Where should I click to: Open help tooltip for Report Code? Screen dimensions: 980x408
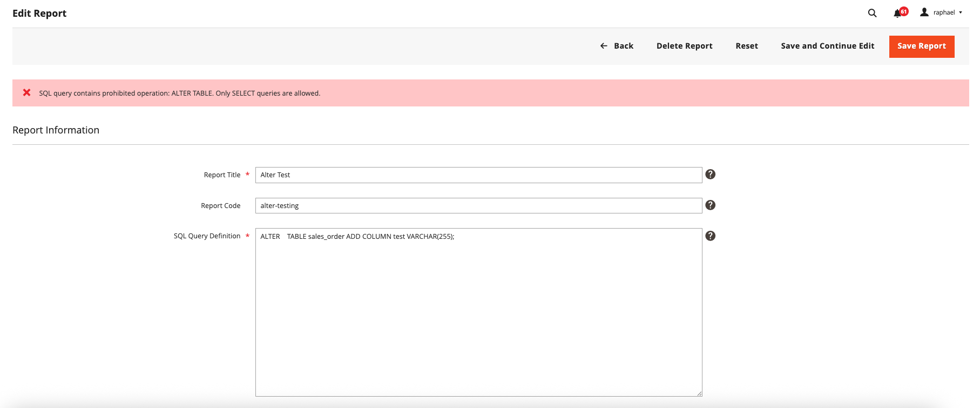point(711,205)
